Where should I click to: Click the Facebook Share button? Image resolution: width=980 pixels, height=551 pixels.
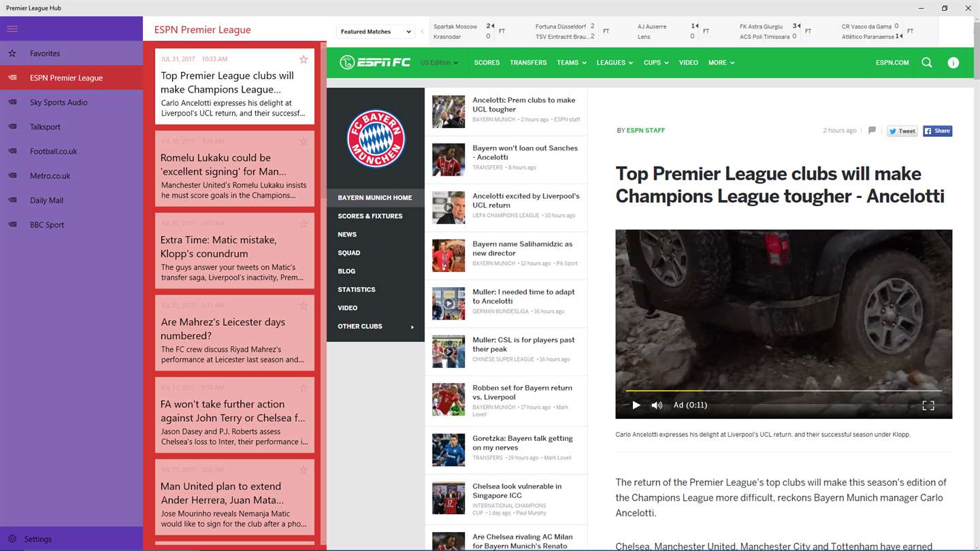(x=938, y=131)
